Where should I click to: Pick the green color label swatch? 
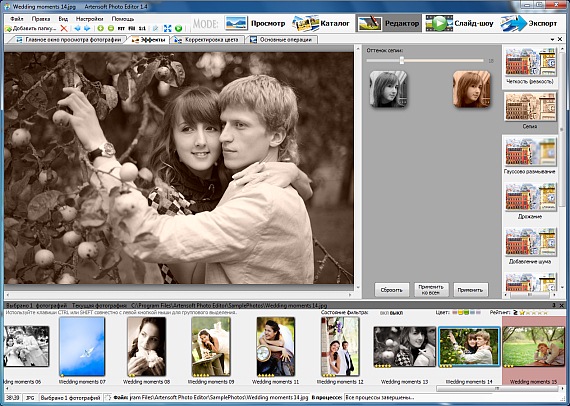click(x=466, y=312)
